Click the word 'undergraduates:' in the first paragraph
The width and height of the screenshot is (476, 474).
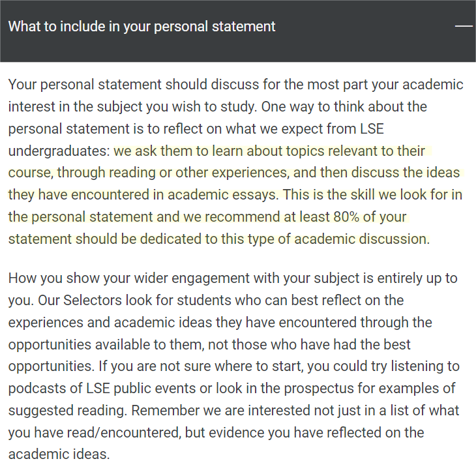click(x=59, y=151)
